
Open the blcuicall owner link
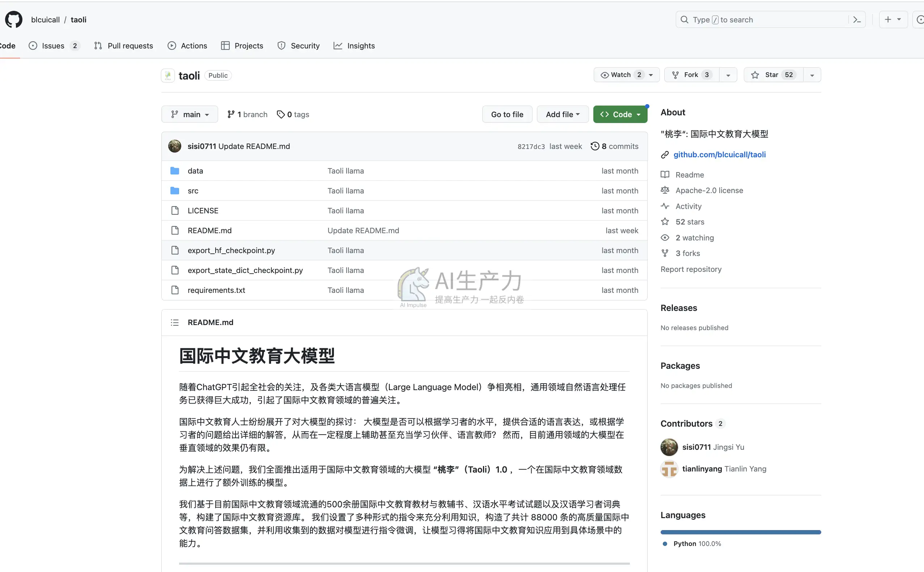(x=46, y=20)
